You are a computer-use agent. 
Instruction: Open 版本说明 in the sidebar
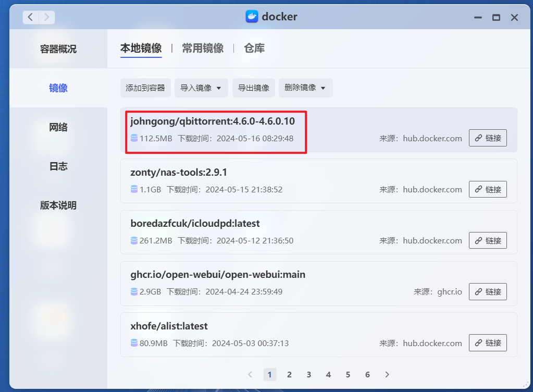coord(58,205)
